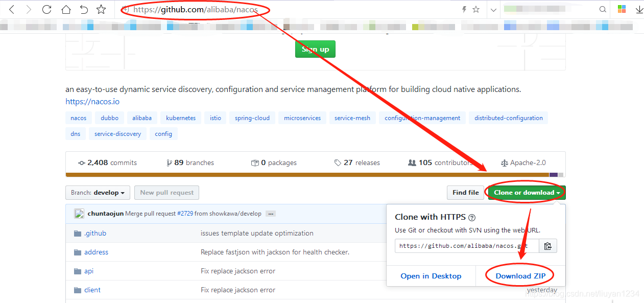644x303 pixels.
Task: Open the 0 packages tab
Action: pos(274,162)
